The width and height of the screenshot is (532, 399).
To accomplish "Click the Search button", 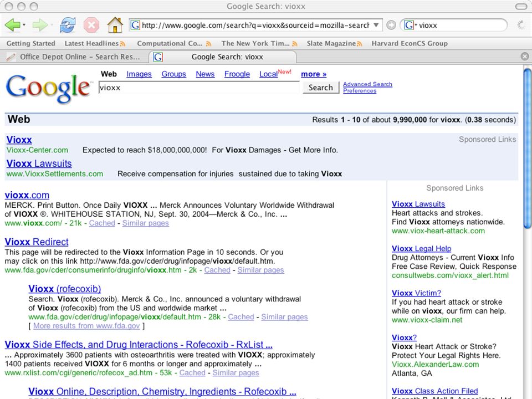I will [x=321, y=88].
